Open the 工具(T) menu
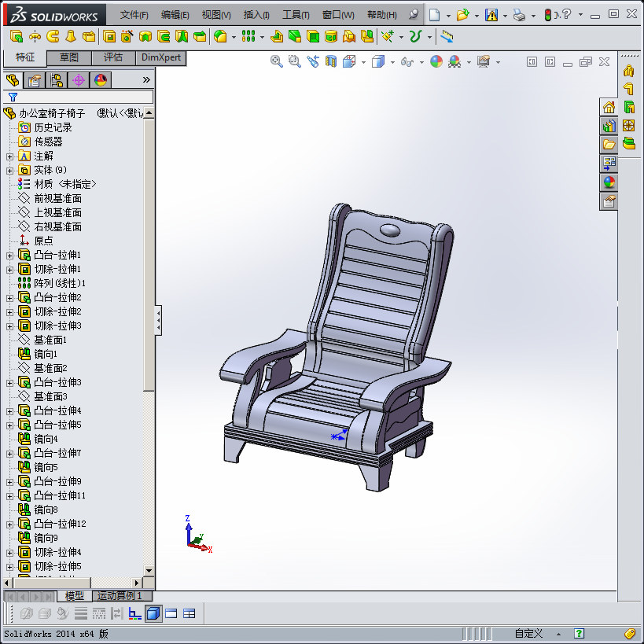Image resolution: width=644 pixels, height=644 pixels. click(296, 15)
